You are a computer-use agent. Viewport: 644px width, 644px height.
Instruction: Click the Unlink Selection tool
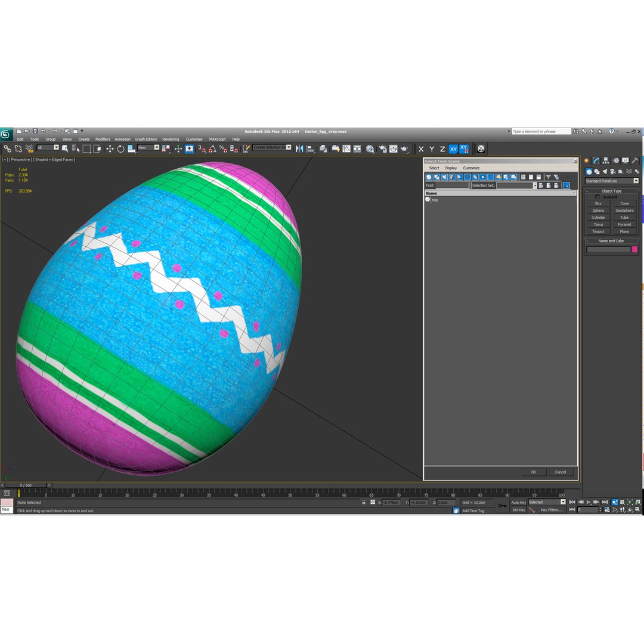(18, 148)
